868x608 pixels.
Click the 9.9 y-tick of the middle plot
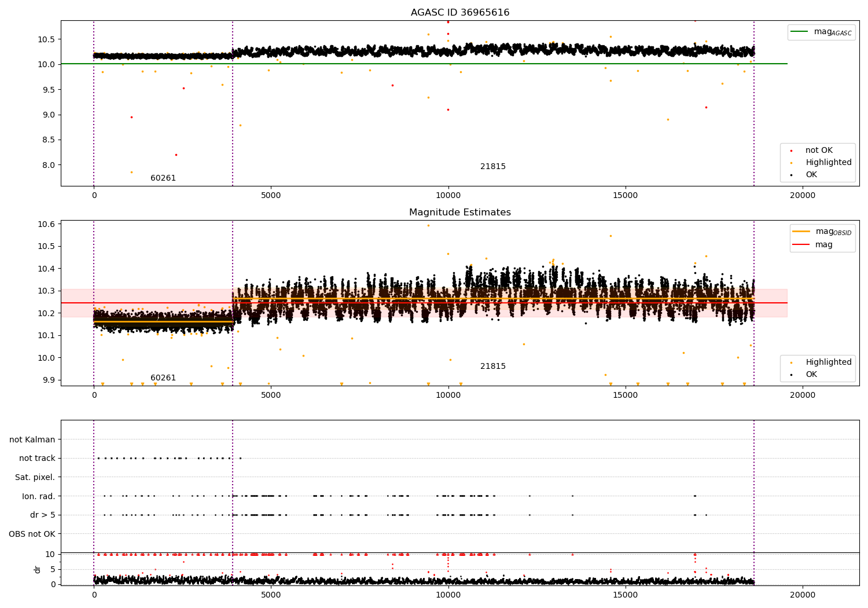(x=49, y=380)
